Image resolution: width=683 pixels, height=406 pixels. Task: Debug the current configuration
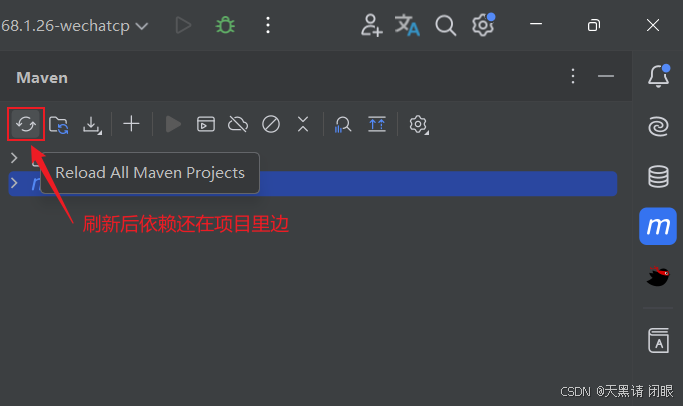tap(225, 25)
